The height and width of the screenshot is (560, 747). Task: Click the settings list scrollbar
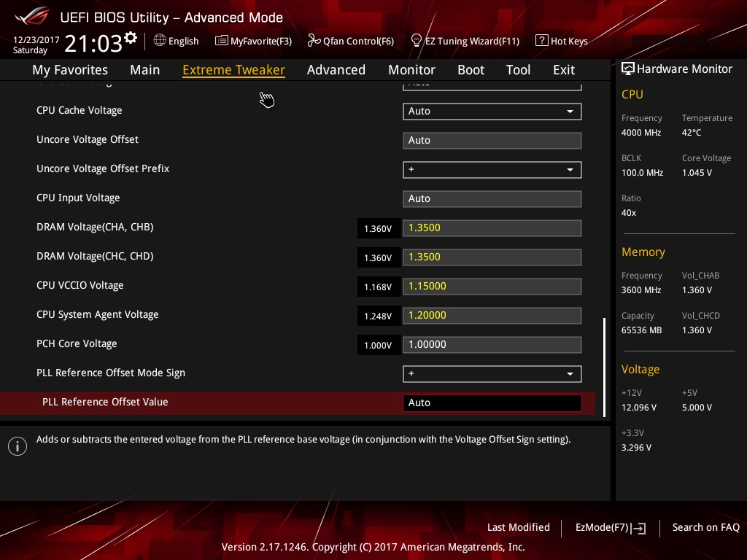click(605, 367)
